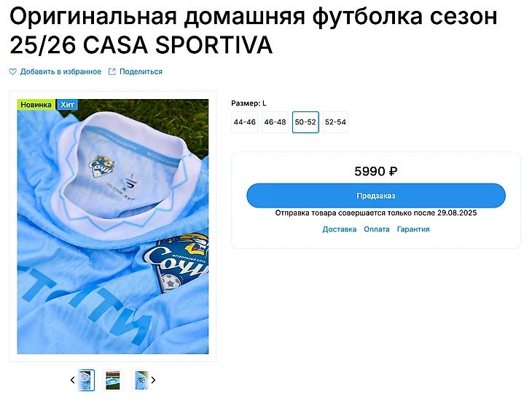Click the blue Хит badge

(67, 104)
